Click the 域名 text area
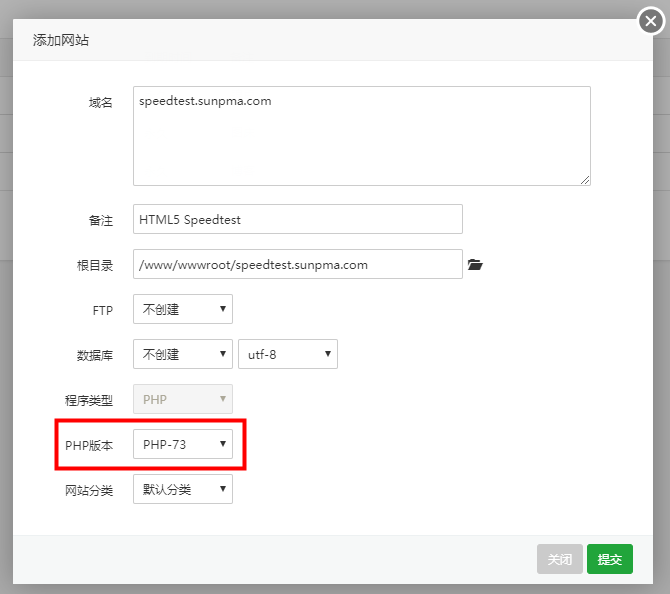The image size is (670, 594). point(361,135)
